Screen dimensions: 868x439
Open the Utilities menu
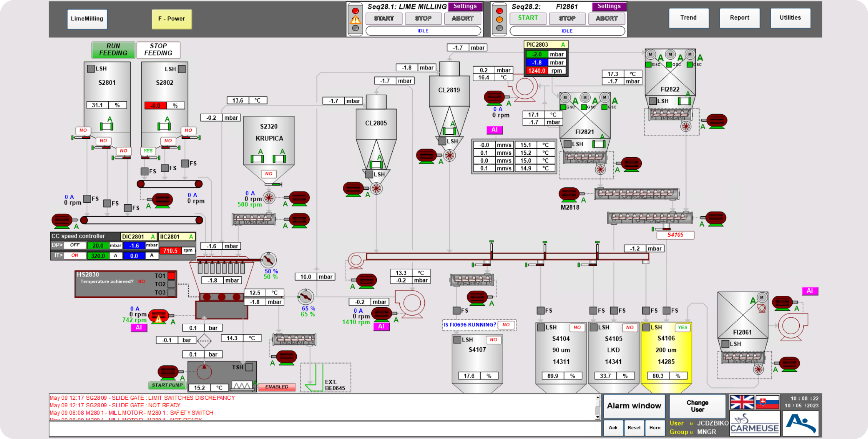click(790, 18)
